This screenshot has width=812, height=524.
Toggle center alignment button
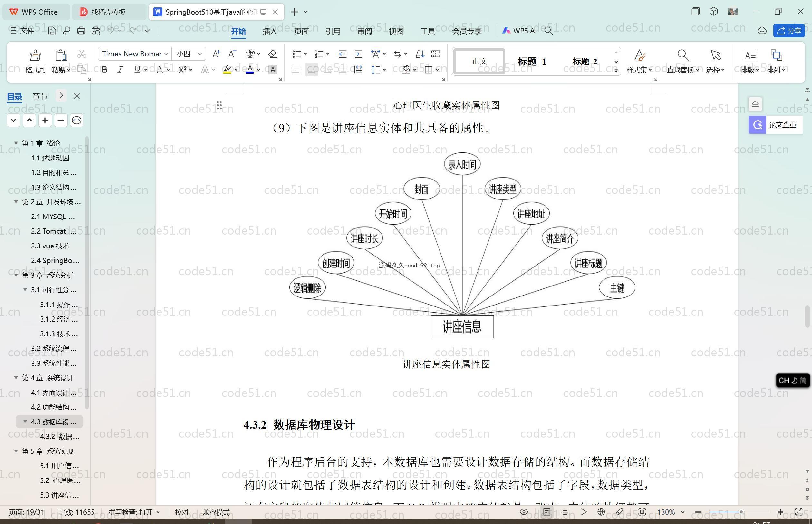(x=311, y=70)
